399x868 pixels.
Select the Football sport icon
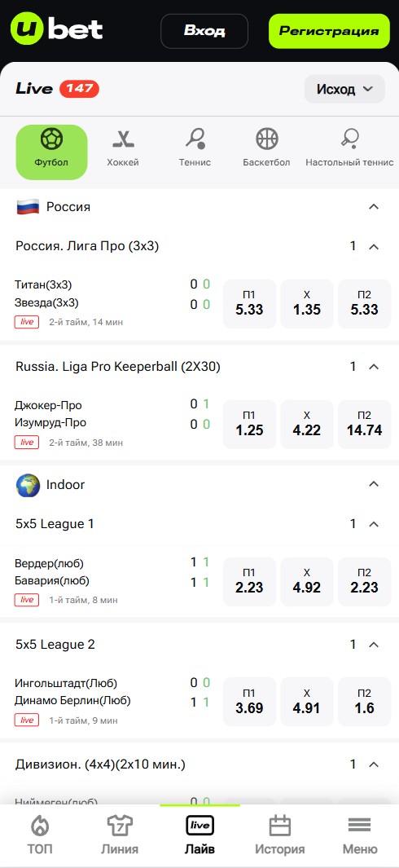click(x=51, y=139)
